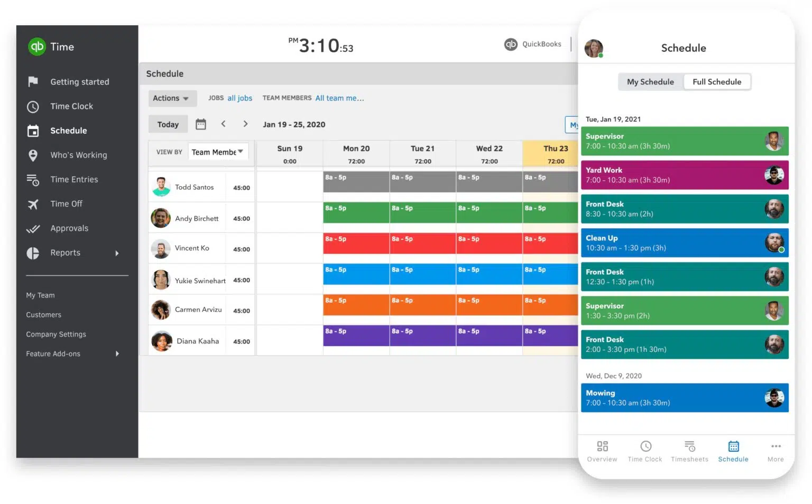Click the QuickBooks logo icon
The height and width of the screenshot is (504, 812).
point(511,44)
